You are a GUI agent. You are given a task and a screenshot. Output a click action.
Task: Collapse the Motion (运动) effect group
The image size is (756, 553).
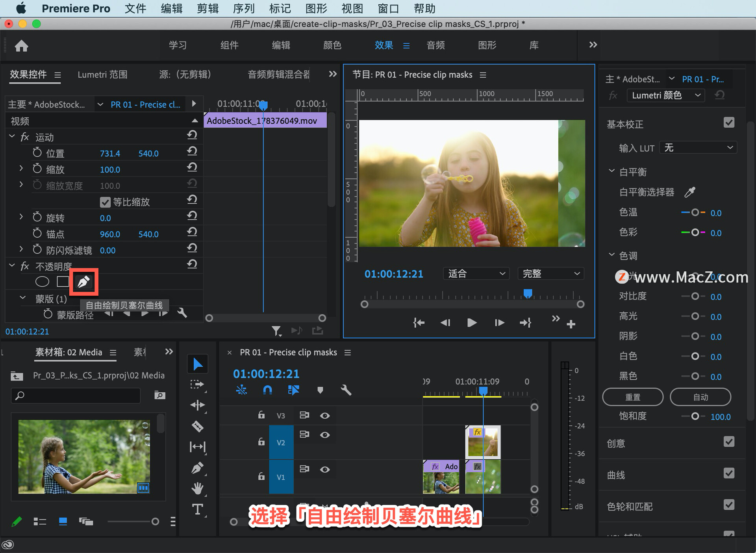(12, 136)
